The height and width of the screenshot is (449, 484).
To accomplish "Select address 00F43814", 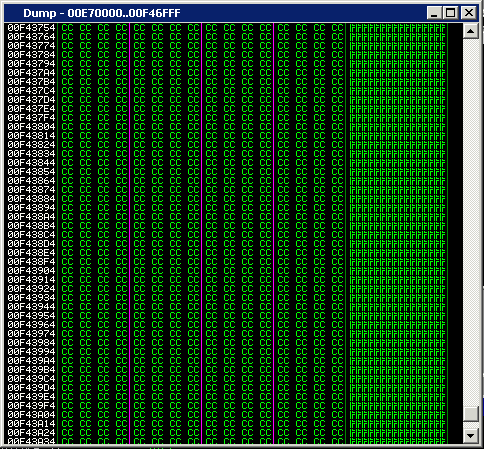I will [x=31, y=136].
